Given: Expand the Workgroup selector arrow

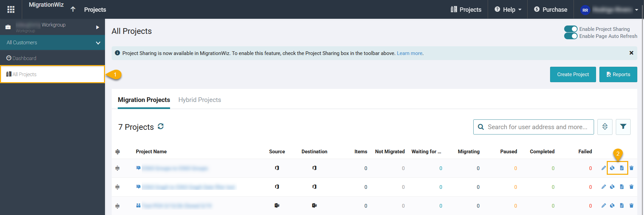Looking at the screenshot, I should (x=98, y=27).
